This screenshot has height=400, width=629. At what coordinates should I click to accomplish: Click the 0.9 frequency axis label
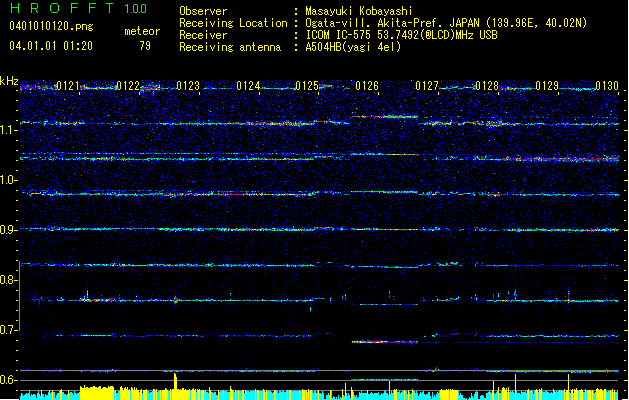pos(8,229)
